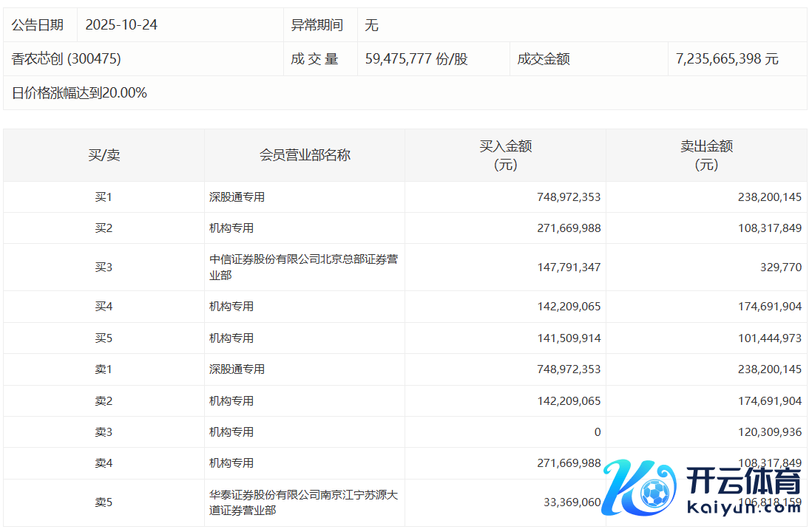Select the 买1 row label
The width and height of the screenshot is (812, 532).
104,197
